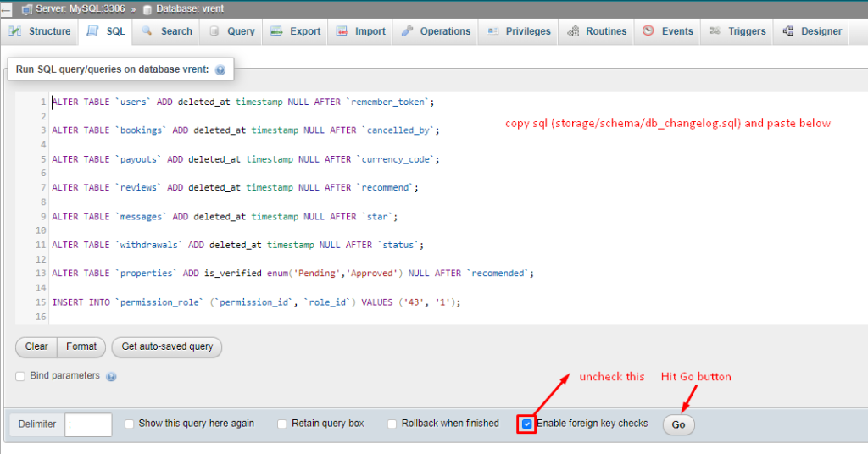Image resolution: width=868 pixels, height=454 pixels.
Task: Click Get auto-saved query button
Action: pos(167,346)
